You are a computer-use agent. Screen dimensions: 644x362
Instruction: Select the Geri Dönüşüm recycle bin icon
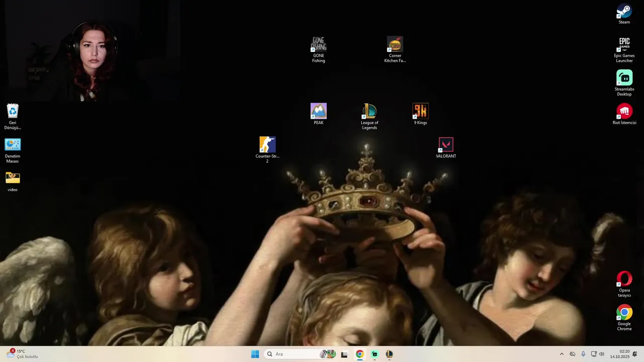click(13, 117)
